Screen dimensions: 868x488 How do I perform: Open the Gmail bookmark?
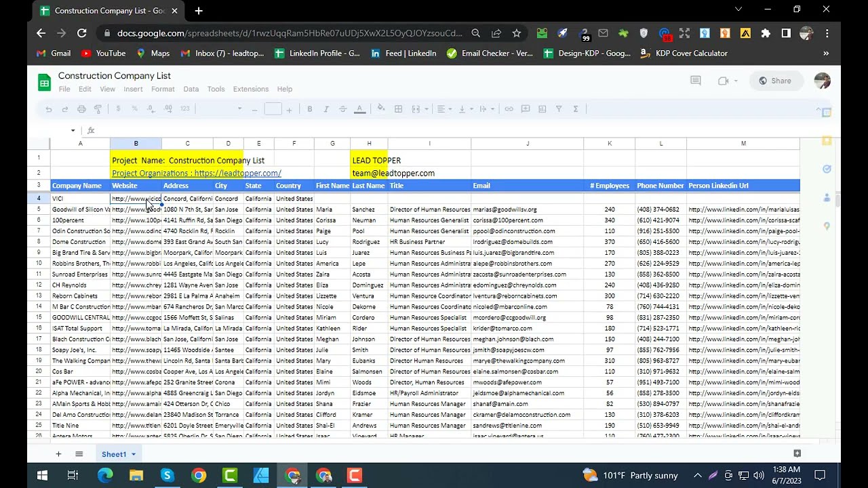click(54, 54)
